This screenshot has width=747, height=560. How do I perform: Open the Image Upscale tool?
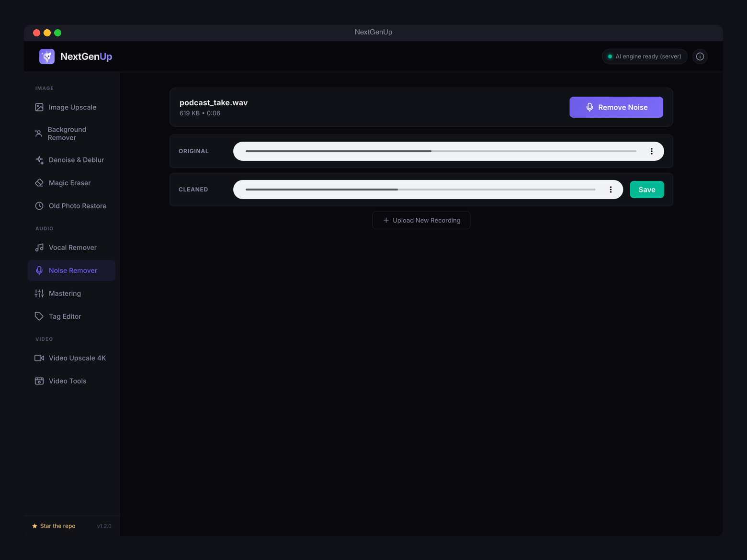(x=71, y=107)
